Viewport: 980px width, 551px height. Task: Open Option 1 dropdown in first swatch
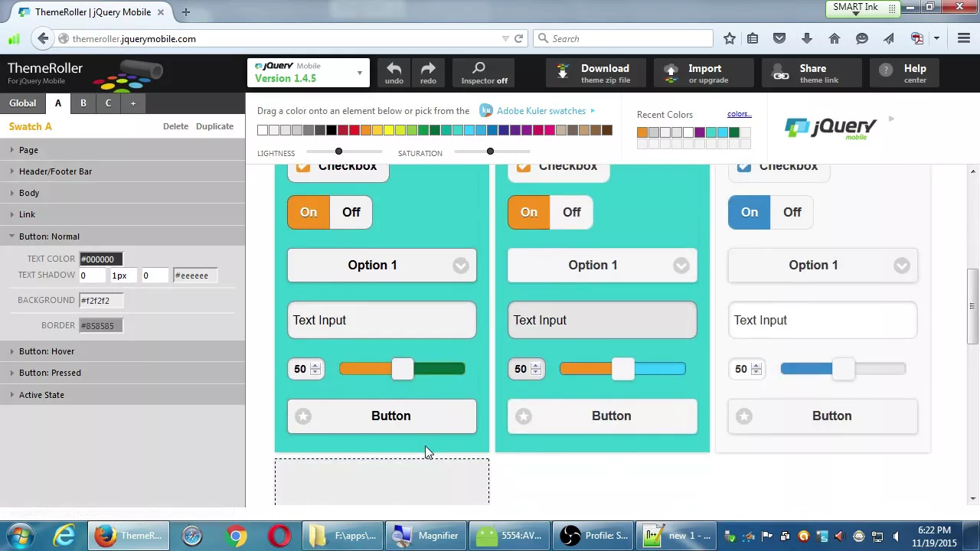(x=382, y=265)
